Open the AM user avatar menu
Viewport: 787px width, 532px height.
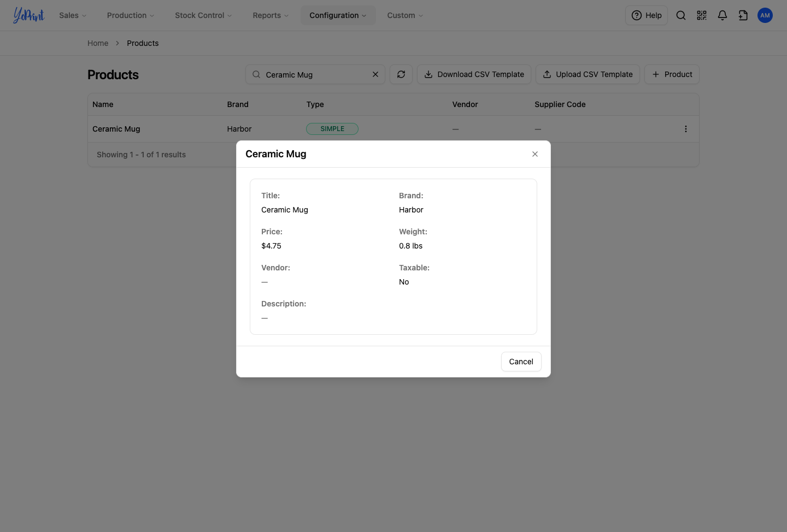765,15
